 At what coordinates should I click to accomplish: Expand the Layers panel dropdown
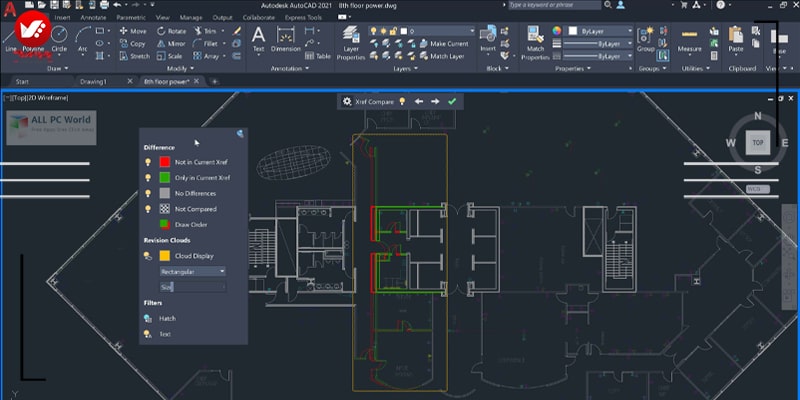tap(406, 68)
